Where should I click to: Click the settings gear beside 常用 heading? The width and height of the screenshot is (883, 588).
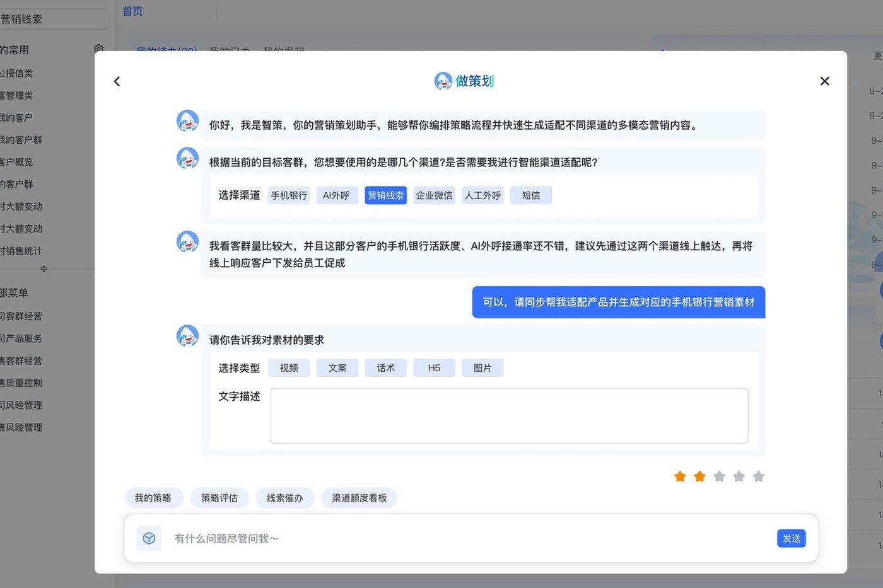tap(98, 49)
